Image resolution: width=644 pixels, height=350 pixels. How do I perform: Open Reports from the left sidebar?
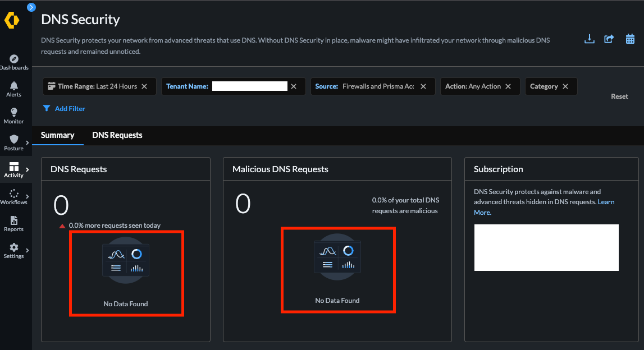coord(15,223)
